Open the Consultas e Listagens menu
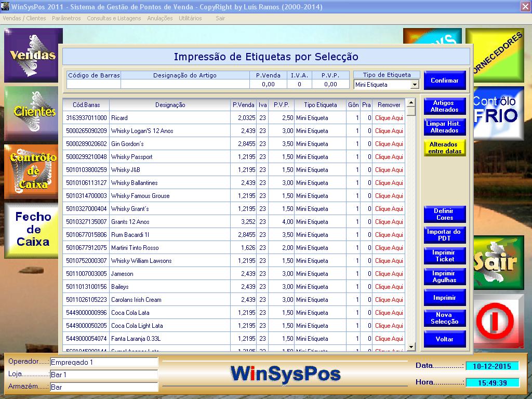532x399 pixels. point(114,18)
